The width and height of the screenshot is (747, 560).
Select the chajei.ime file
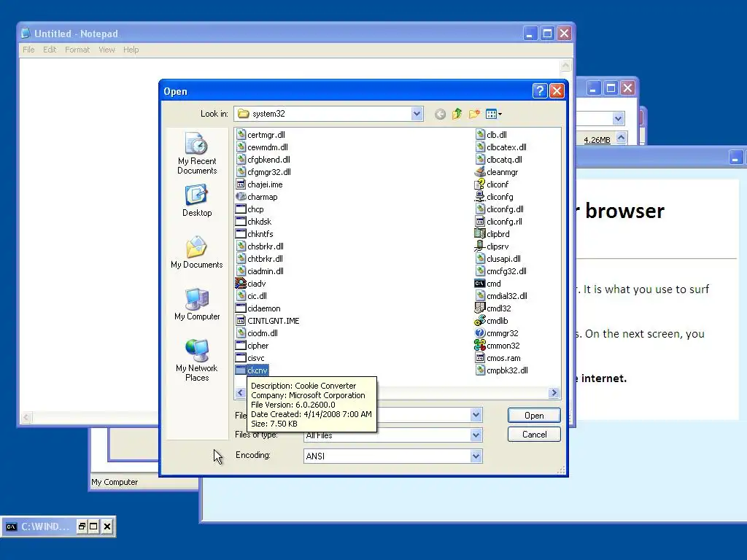click(x=260, y=184)
